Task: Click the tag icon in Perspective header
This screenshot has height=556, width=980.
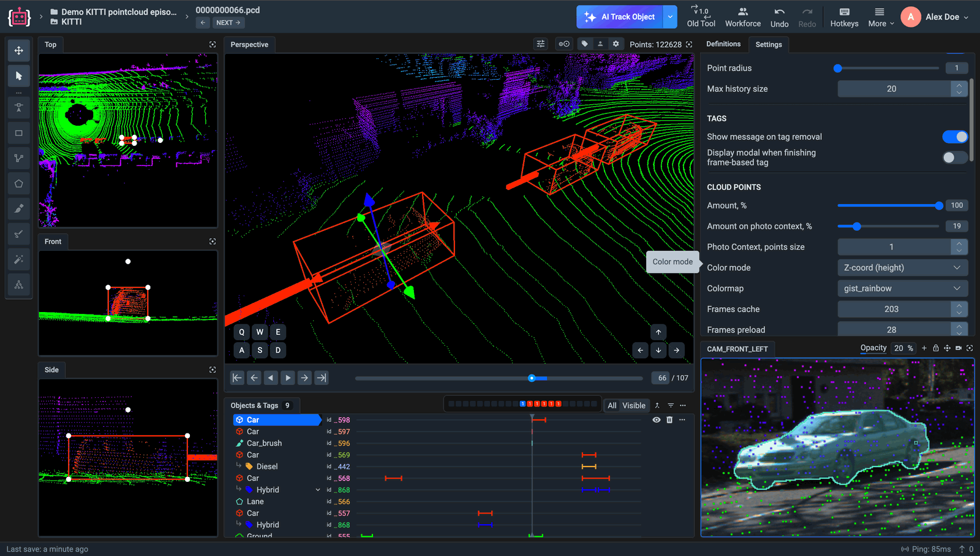Action: point(585,44)
